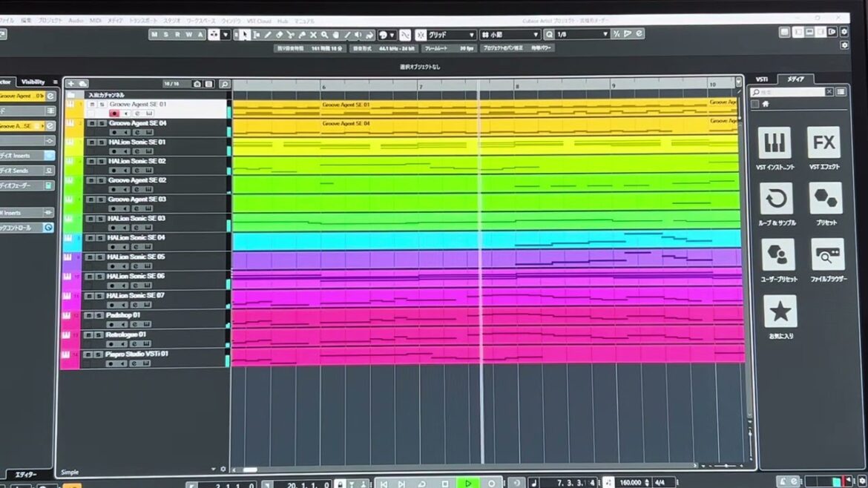This screenshot has height=488, width=868.
Task: Click the tempo value field 160.000
Action: point(632,482)
